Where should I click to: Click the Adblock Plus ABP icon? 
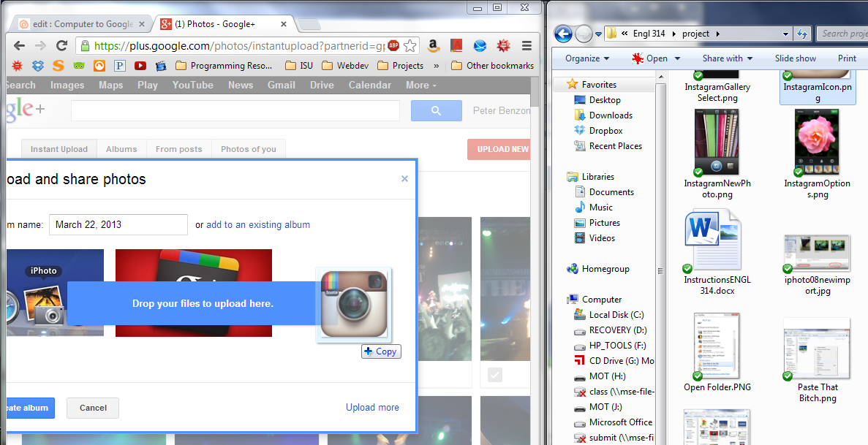(x=393, y=45)
